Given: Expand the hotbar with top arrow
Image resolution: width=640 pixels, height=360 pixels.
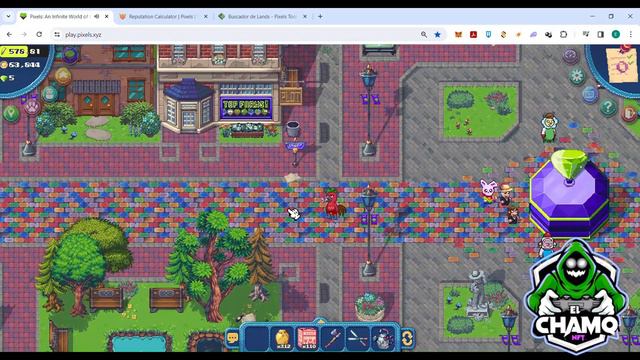Looking at the screenshot, I should 320,321.
